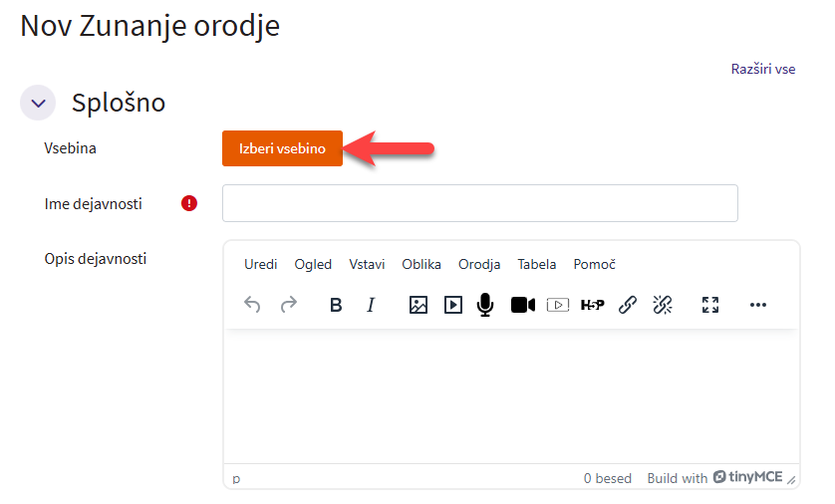Image resolution: width=835 pixels, height=504 pixels.
Task: Open the Tabela menu
Action: 537,264
